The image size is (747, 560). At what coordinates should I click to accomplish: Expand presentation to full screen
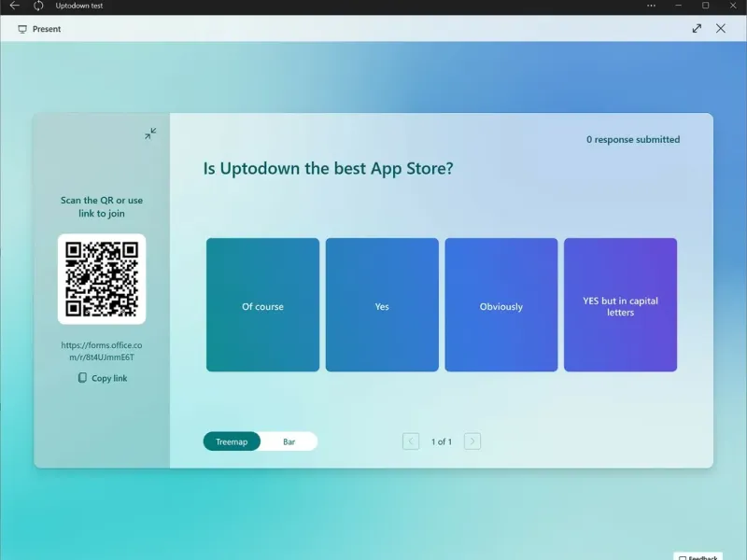(697, 29)
